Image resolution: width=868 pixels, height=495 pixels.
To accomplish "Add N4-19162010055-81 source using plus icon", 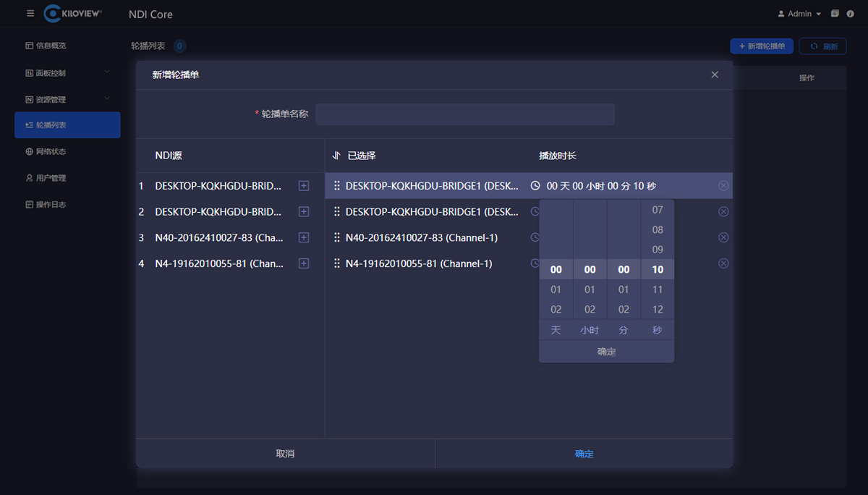I will [x=304, y=264].
